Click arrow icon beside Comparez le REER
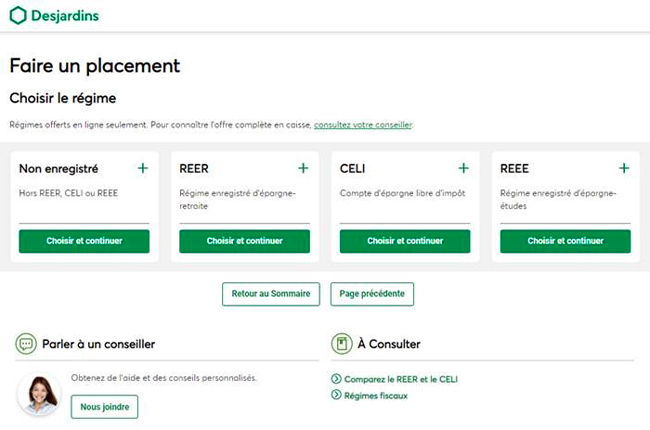This screenshot has height=430, width=650. click(335, 380)
